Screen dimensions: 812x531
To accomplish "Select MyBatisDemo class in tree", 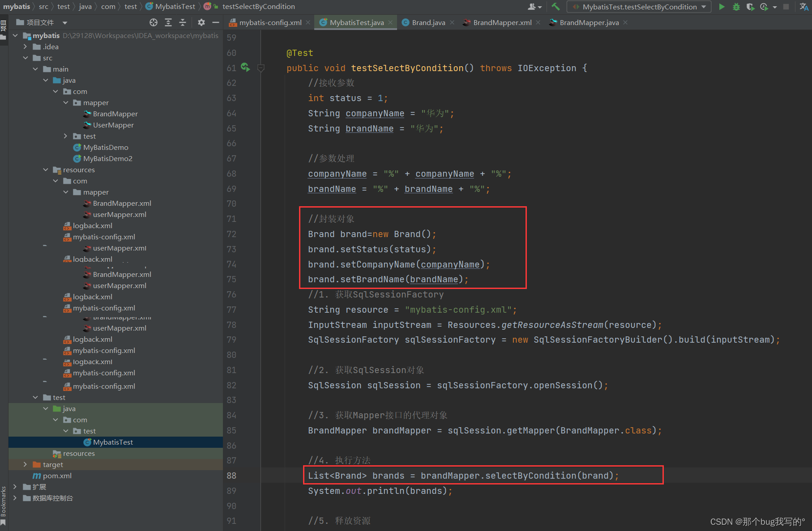I will pyautogui.click(x=106, y=147).
